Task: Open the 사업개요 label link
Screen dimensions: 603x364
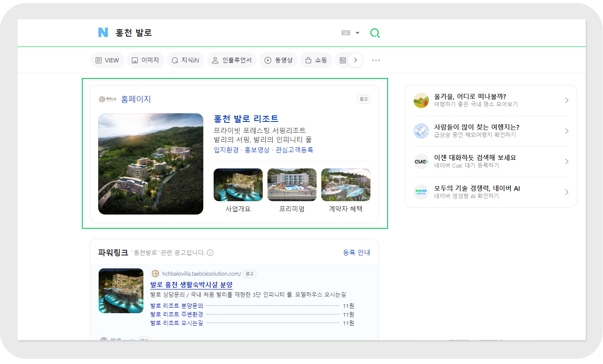Action: tap(238, 209)
